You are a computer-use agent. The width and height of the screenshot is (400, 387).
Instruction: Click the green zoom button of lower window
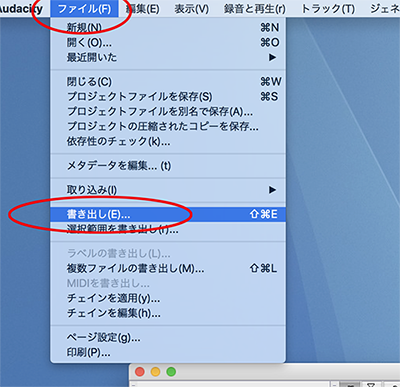[x=171, y=372]
